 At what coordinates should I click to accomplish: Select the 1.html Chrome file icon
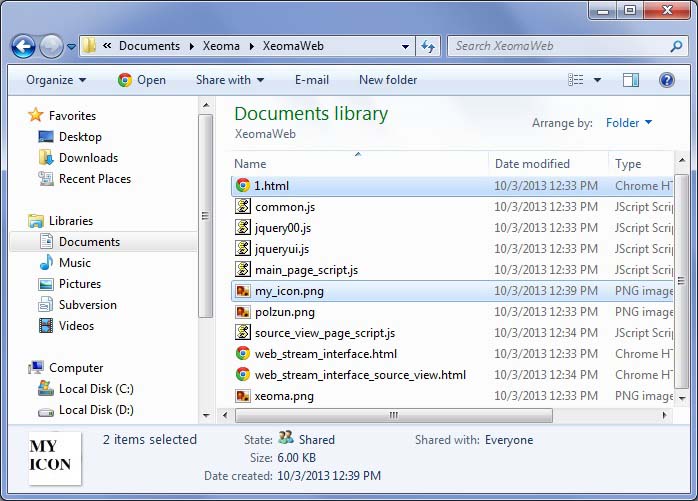(x=243, y=186)
